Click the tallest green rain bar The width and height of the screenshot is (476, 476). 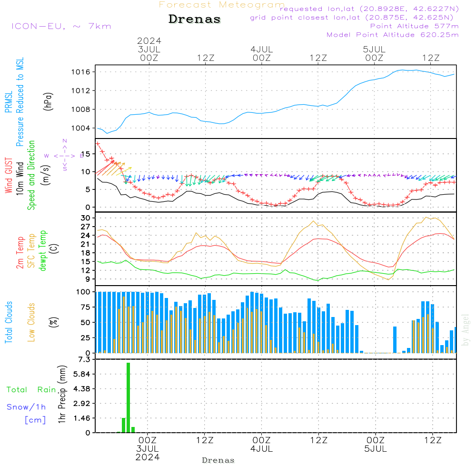[129, 397]
